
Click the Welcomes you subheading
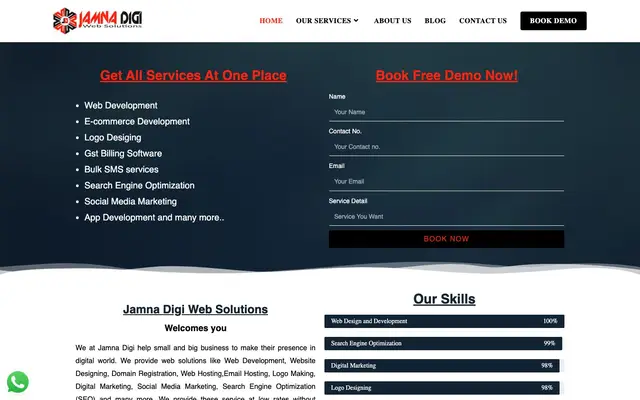196,328
